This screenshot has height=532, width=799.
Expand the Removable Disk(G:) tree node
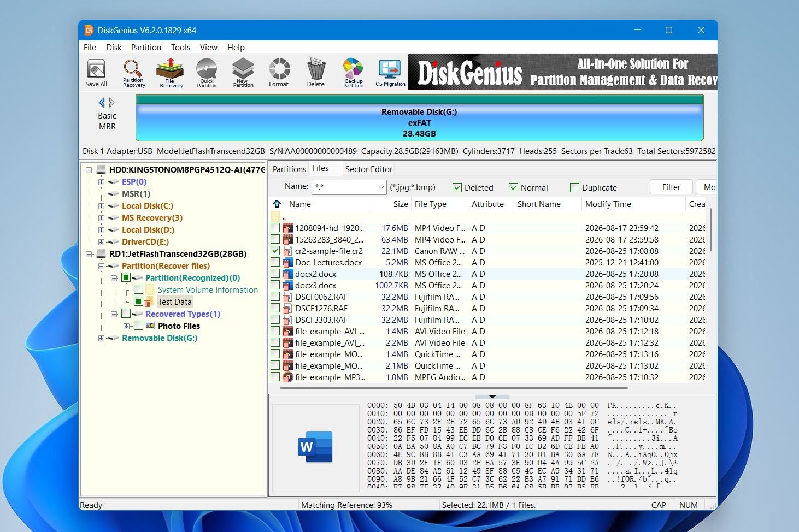(x=101, y=338)
